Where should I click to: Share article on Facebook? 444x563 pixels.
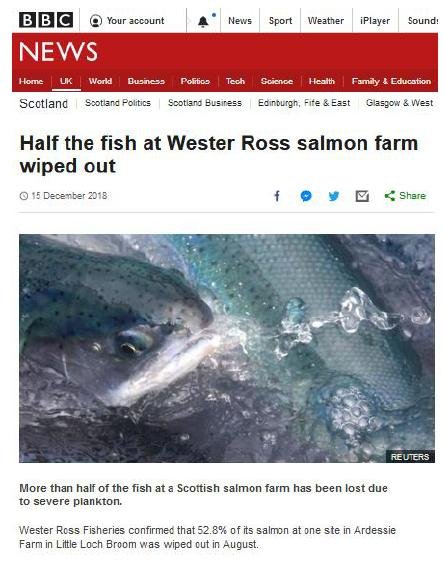tap(277, 196)
